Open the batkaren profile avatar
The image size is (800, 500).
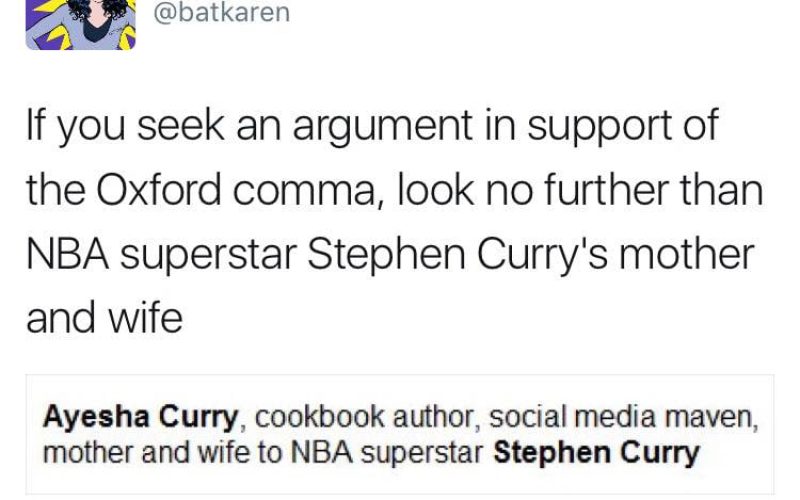(80, 24)
